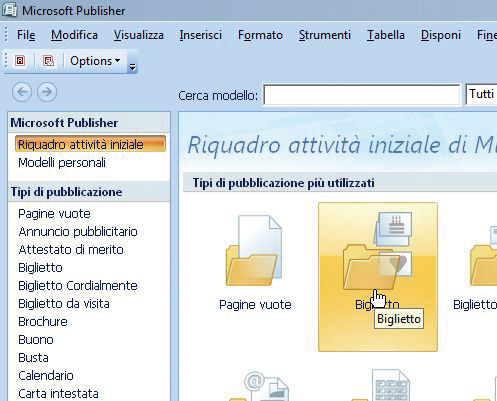Choose Biglietto in the left sidebar list
The width and height of the screenshot is (497, 401).
click(40, 268)
